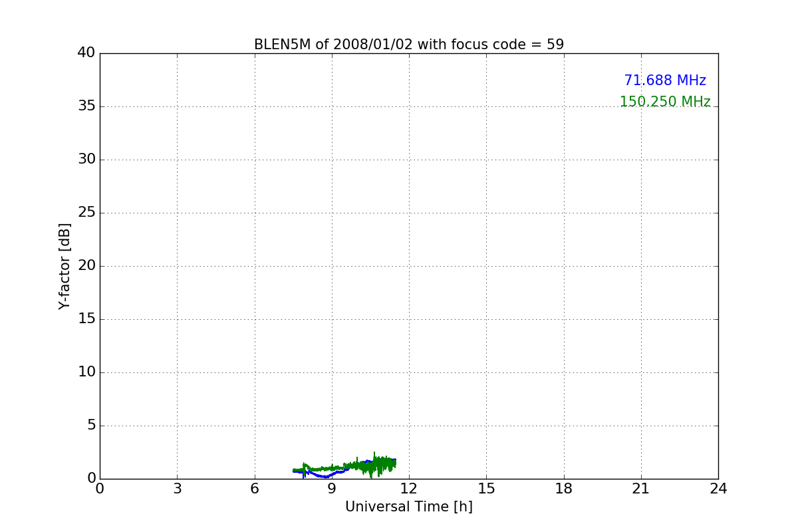
Task: Click the x-axis tick label 18
Action: (x=564, y=489)
